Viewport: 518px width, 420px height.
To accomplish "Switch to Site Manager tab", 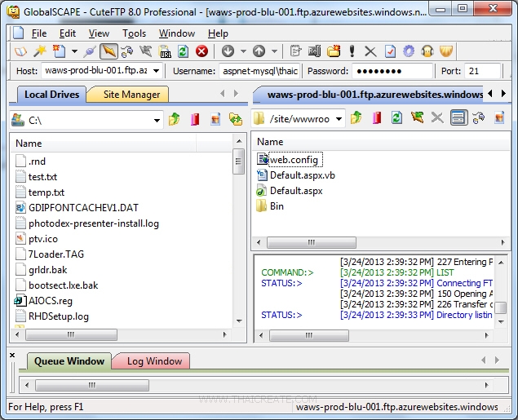I will pyautogui.click(x=131, y=95).
